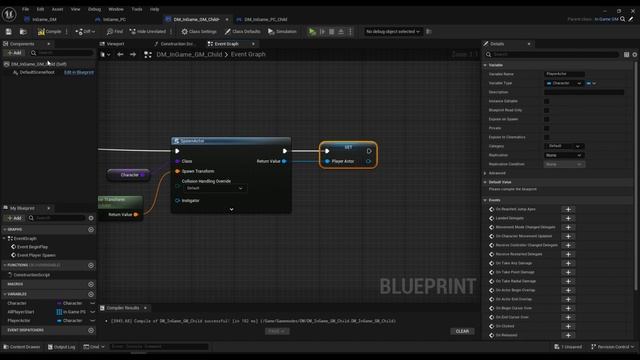The width and height of the screenshot is (640, 360).
Task: Navigate back in graph history
Action: [120, 54]
